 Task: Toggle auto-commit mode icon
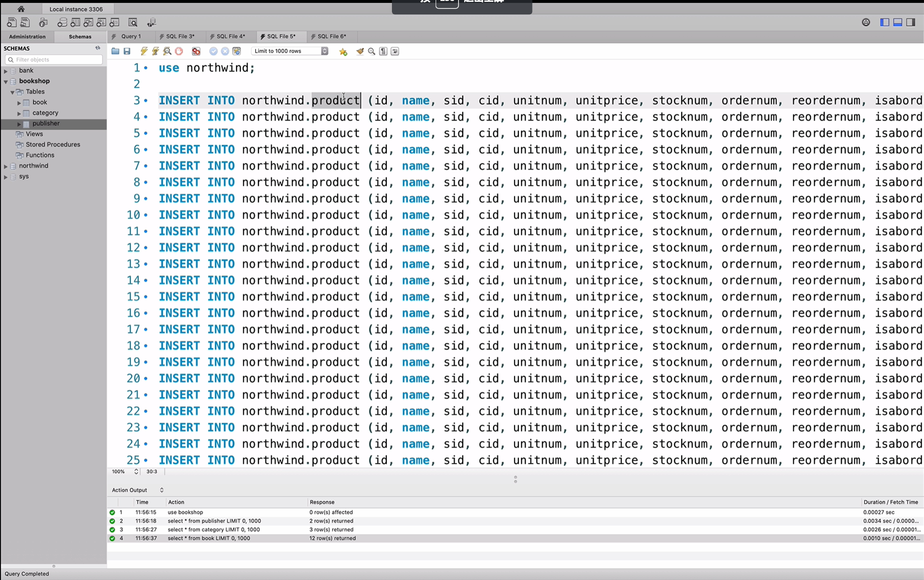pyautogui.click(x=237, y=51)
